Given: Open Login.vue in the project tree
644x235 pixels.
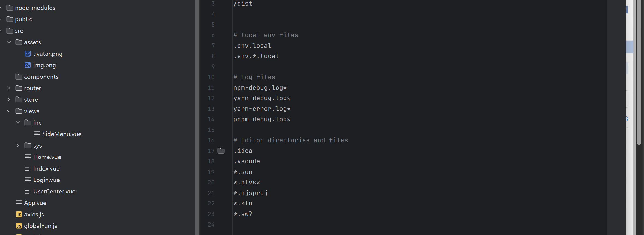Looking at the screenshot, I should coord(46,180).
